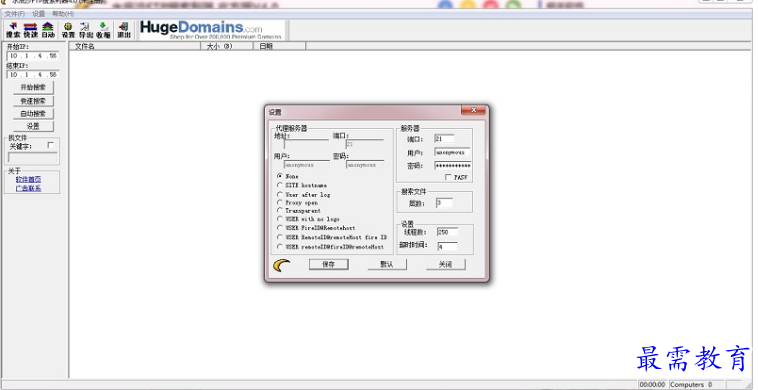Viewport: 758px width, 390px height.
Task: Click the 超时时间 field showing 4
Action: [x=447, y=246]
